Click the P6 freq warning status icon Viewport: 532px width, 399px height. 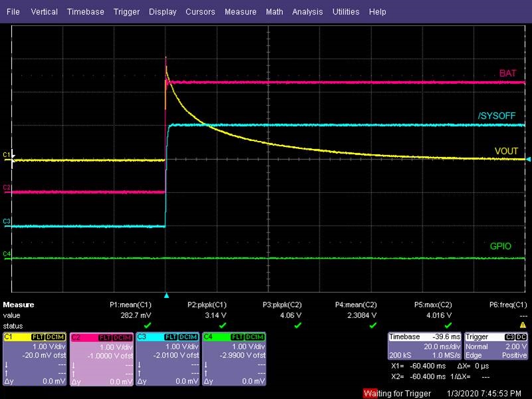[x=523, y=325]
